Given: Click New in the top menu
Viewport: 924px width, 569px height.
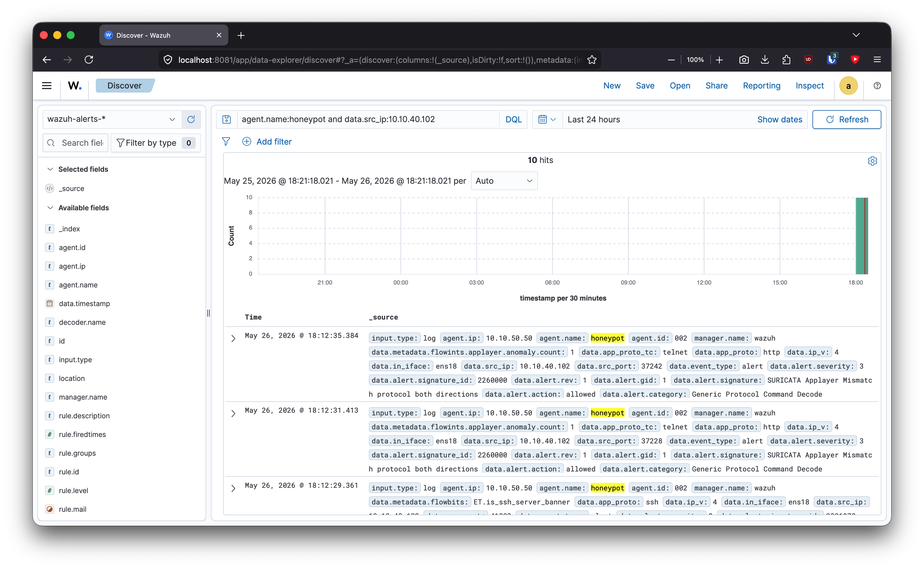Looking at the screenshot, I should 612,86.
